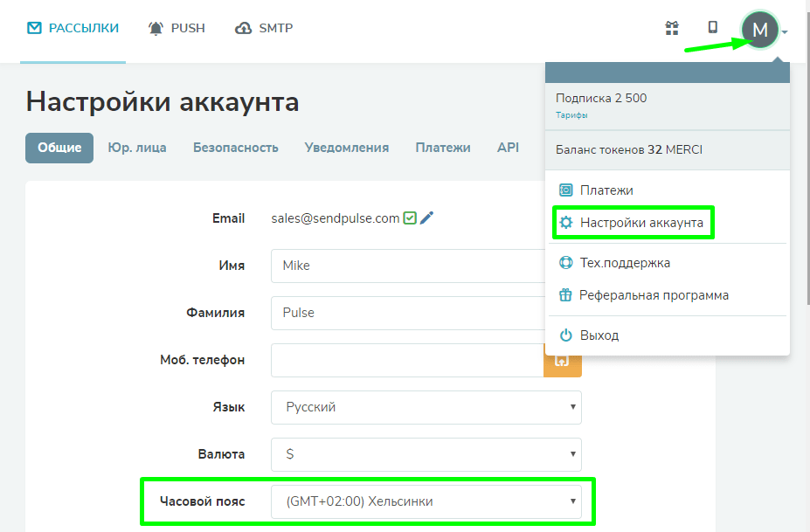Image resolution: width=810 pixels, height=532 pixels.
Task: Click the Имя input field
Action: 408,266
